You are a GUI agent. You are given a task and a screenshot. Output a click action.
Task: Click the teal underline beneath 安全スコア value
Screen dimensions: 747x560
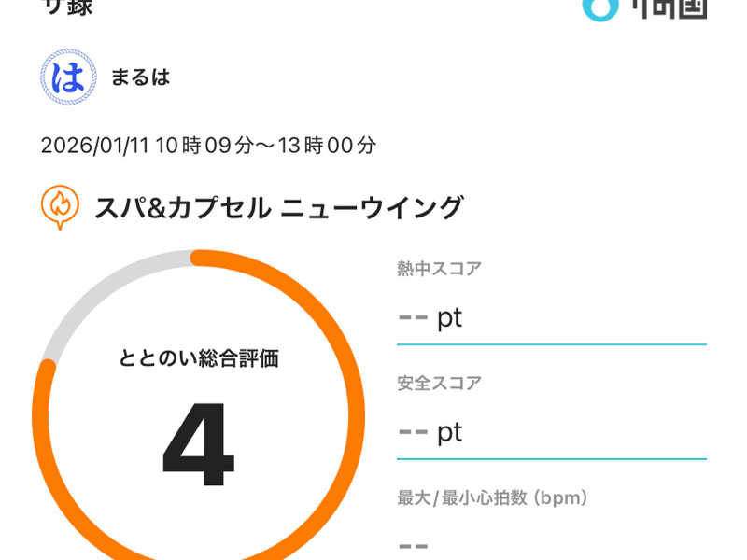click(551, 458)
